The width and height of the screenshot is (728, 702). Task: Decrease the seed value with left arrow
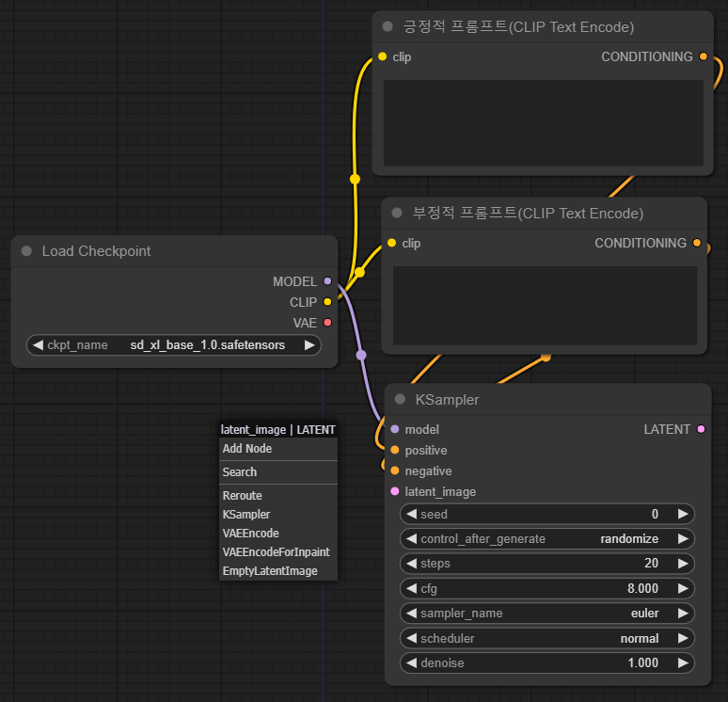tap(411, 515)
